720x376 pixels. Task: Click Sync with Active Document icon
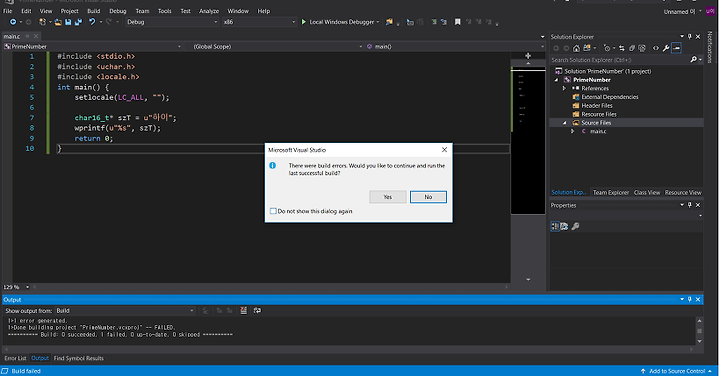tap(621, 48)
